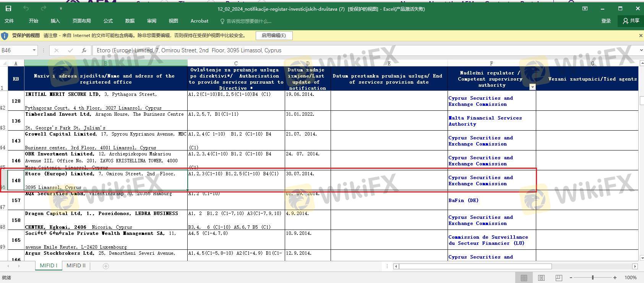Click the zoom in plus button
Viewport: 644px width, 283px height.
[615, 278]
